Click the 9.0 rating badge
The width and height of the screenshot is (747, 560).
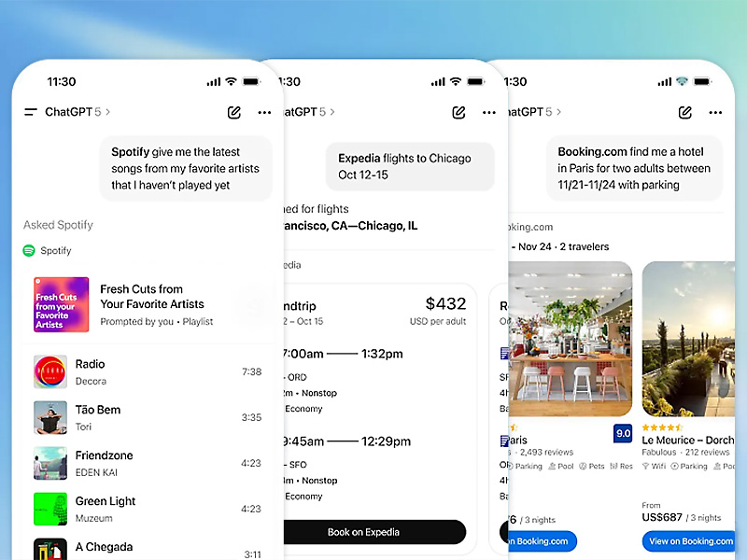coord(623,433)
